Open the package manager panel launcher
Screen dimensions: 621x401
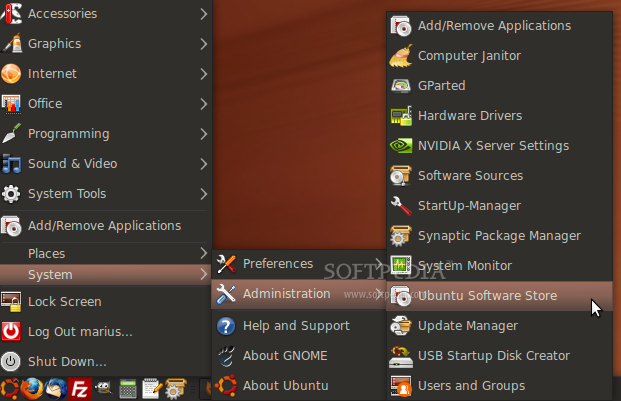[x=175, y=389]
